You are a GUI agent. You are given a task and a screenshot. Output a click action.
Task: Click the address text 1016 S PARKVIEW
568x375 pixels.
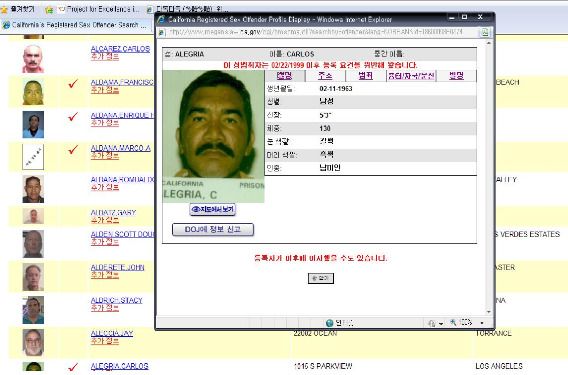323,366
